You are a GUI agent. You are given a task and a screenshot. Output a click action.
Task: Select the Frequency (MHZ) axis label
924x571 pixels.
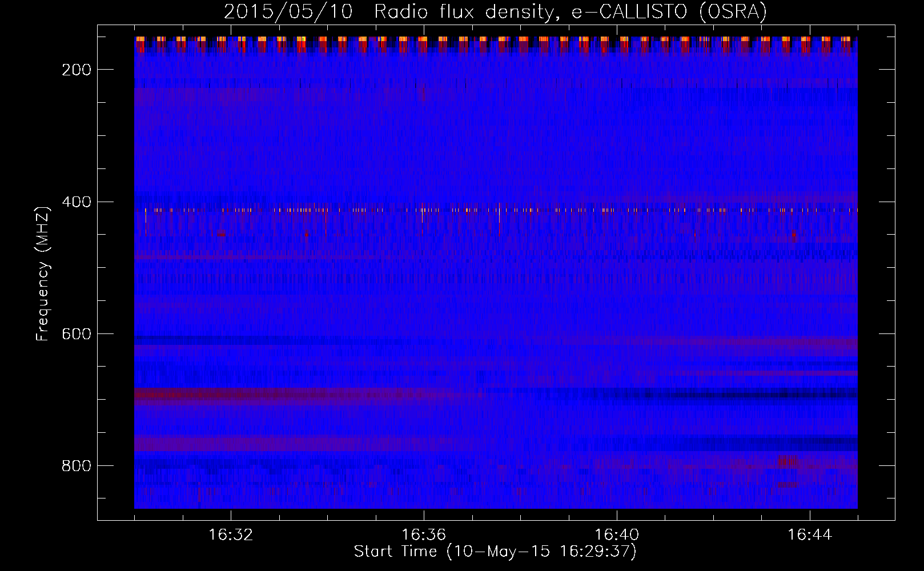point(43,274)
